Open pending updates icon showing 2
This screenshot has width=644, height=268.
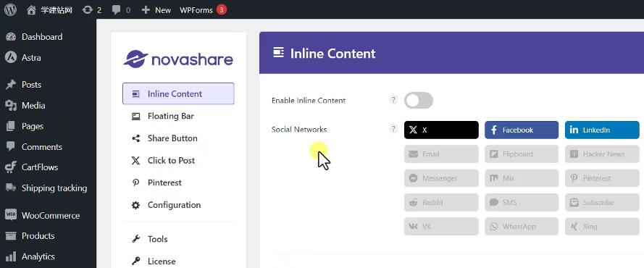(x=91, y=10)
